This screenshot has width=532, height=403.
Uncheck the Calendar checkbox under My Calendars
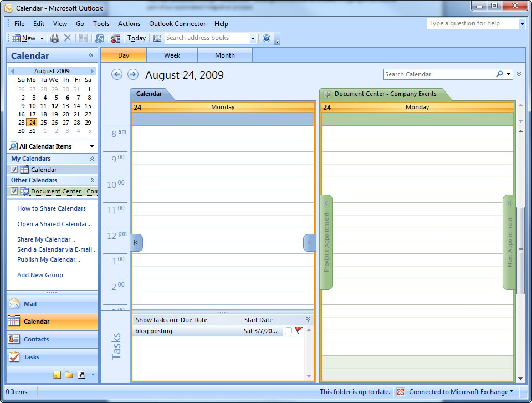(14, 170)
